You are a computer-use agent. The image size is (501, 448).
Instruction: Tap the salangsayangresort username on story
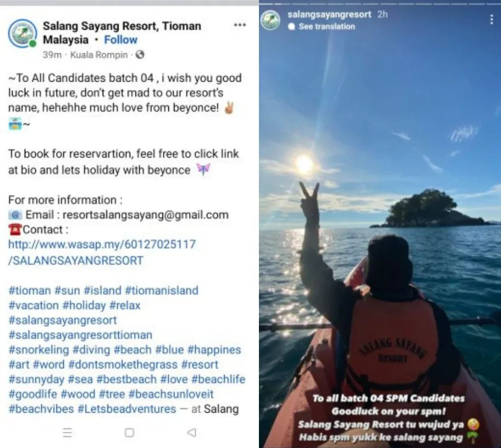coord(329,14)
